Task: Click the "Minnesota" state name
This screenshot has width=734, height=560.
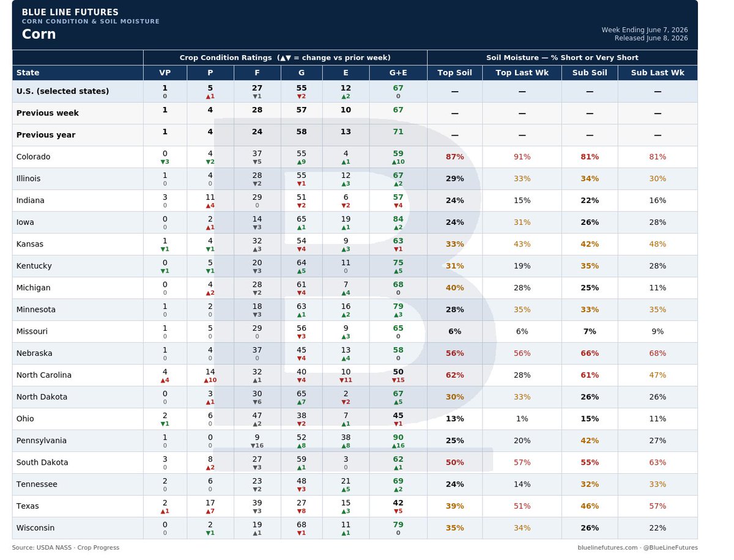Action: point(36,309)
